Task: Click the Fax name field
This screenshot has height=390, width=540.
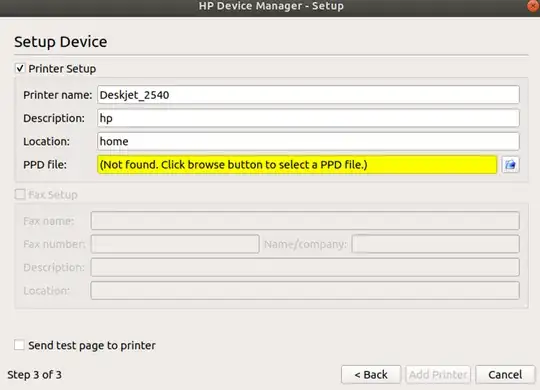Action: [305, 220]
